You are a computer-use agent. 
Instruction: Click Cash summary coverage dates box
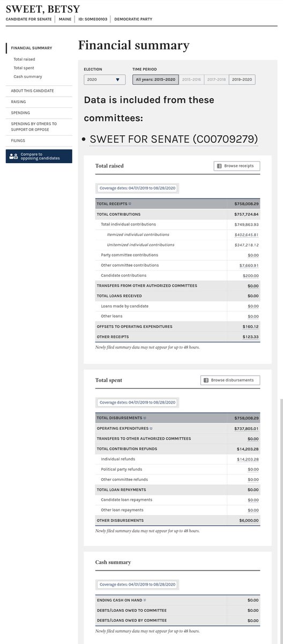point(137,584)
